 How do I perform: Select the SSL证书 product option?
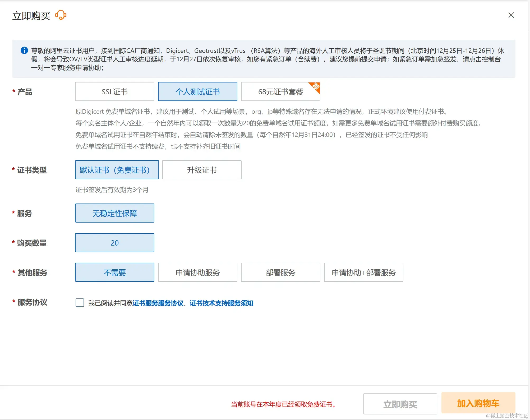(114, 92)
